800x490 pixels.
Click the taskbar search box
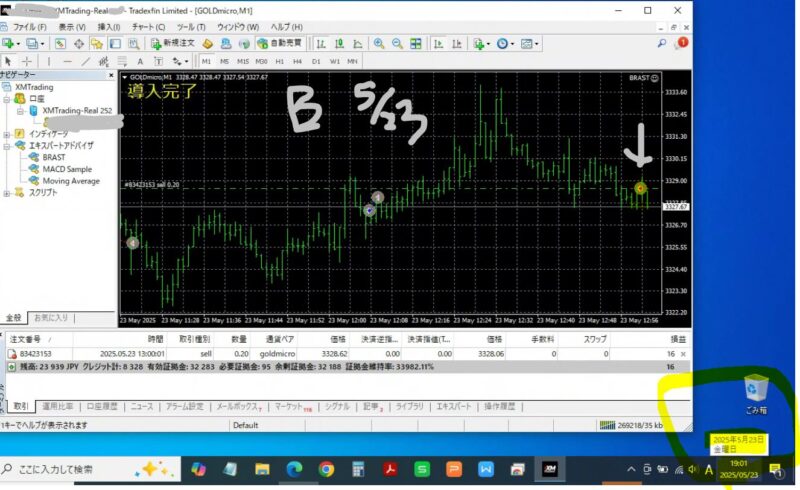click(89, 469)
